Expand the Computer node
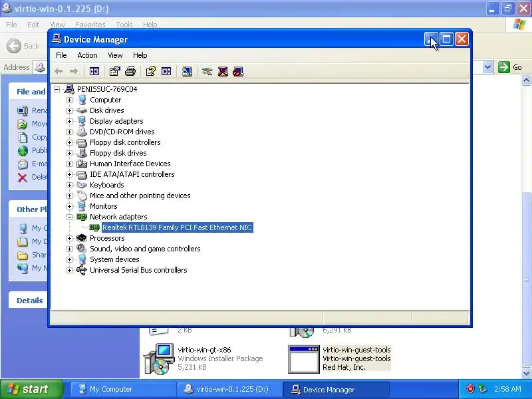The height and width of the screenshot is (399, 532). pyautogui.click(x=70, y=100)
